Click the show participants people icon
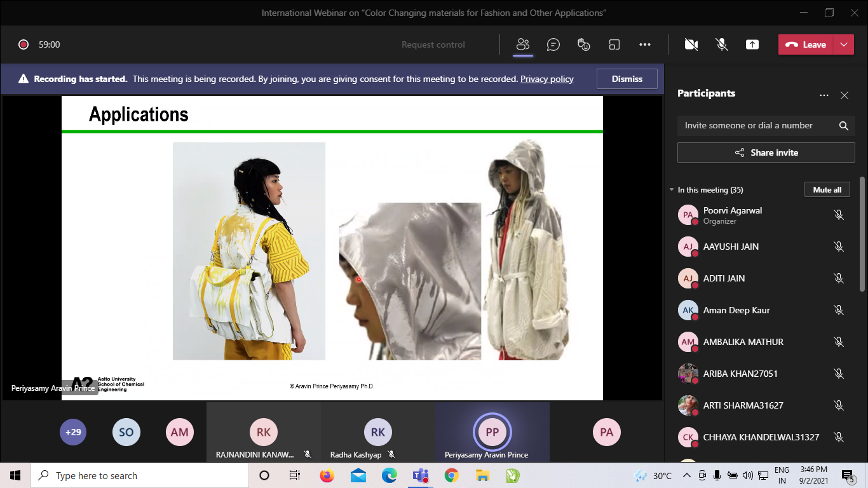The image size is (868, 488). (523, 44)
